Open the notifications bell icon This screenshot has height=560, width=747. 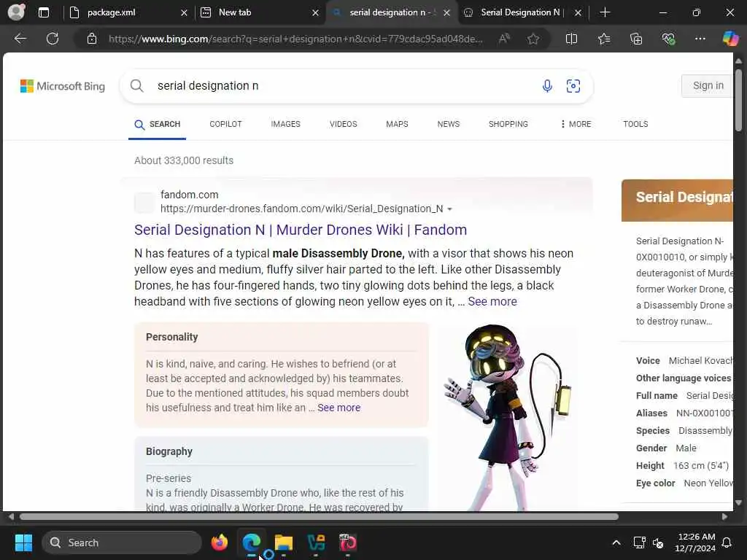[727, 542]
